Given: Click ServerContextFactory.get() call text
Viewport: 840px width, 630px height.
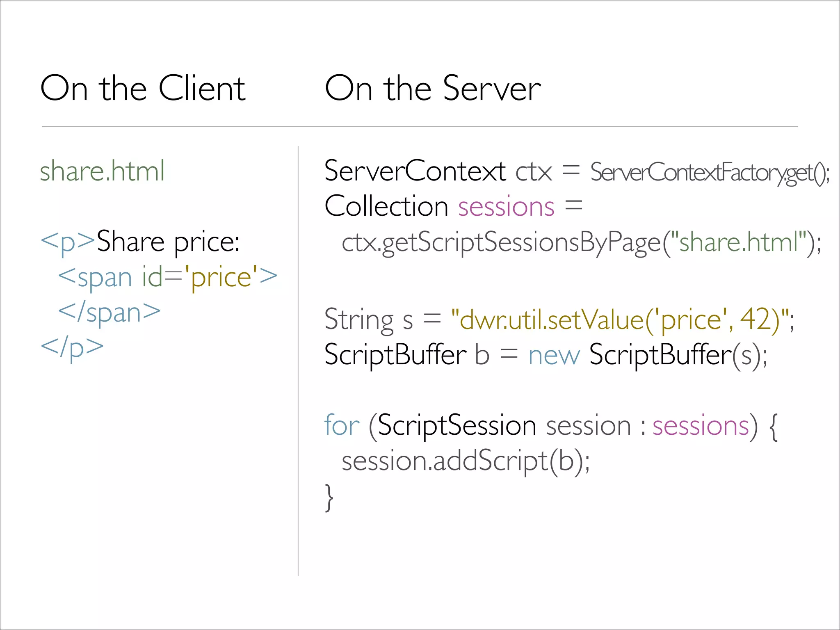Looking at the screenshot, I should pos(710,173).
